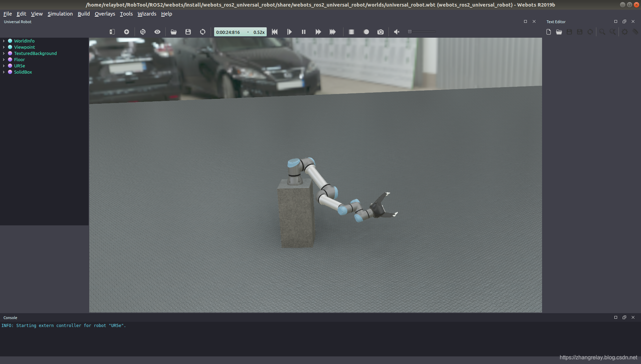Expand the UR5e node

3,66
